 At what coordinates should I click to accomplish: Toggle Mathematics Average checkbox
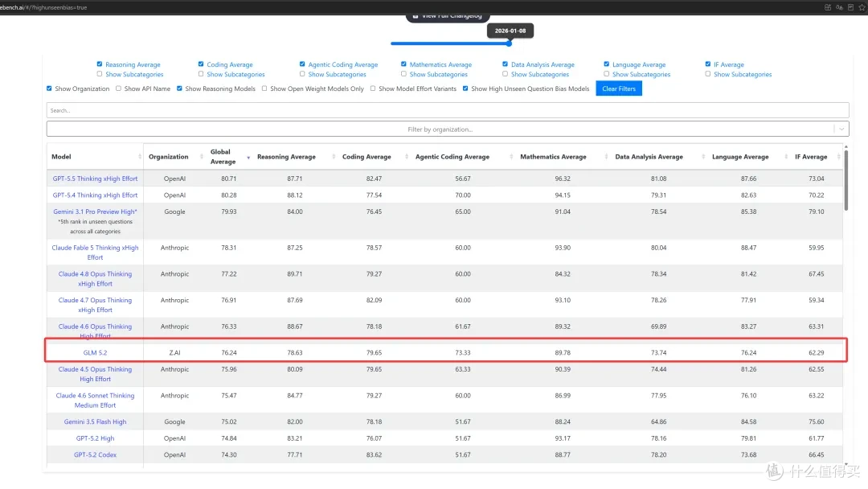tap(403, 64)
